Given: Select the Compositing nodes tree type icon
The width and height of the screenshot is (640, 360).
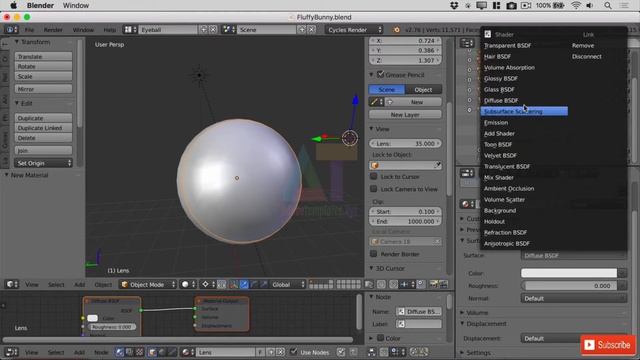Looking at the screenshot, I should point(129,352).
